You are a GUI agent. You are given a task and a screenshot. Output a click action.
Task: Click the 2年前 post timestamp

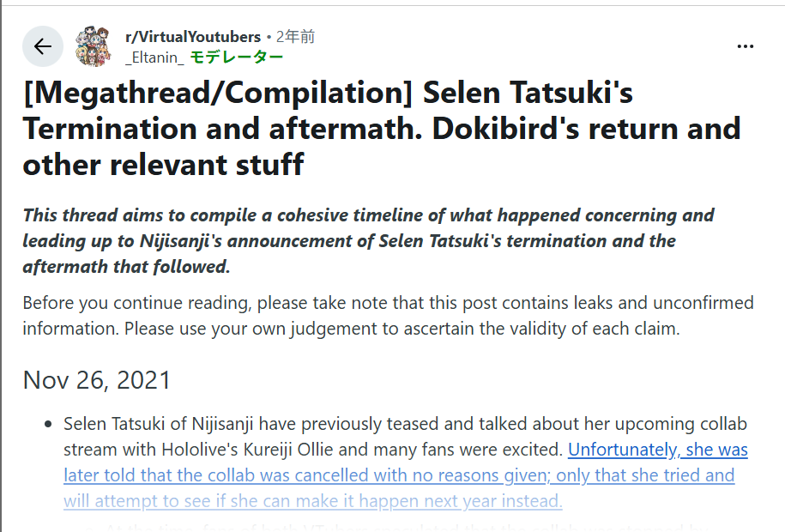[295, 37]
